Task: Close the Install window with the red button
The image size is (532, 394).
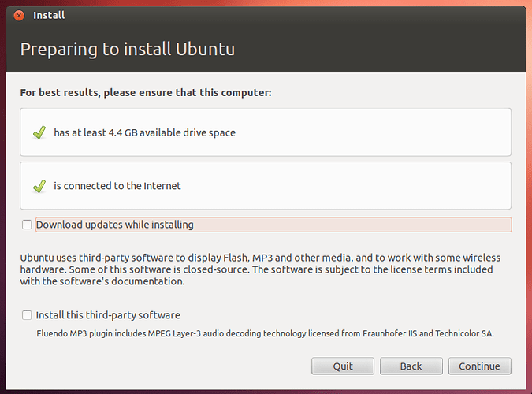Action: (x=19, y=15)
